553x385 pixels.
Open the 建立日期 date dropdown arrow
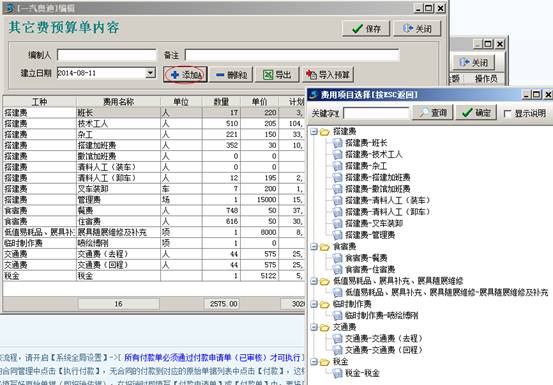pyautogui.click(x=151, y=73)
